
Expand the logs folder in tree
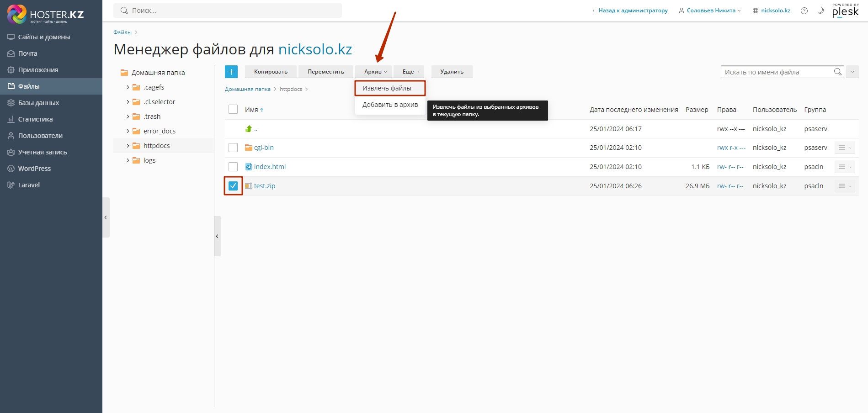128,160
